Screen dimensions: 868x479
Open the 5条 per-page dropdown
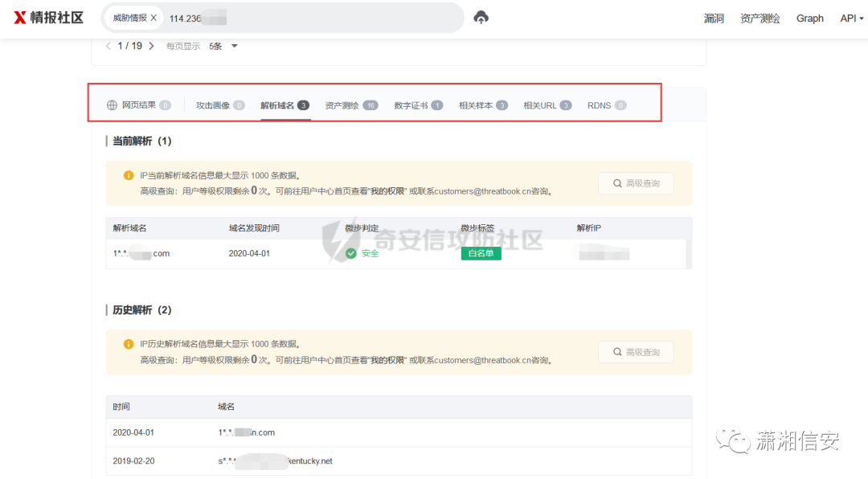223,46
